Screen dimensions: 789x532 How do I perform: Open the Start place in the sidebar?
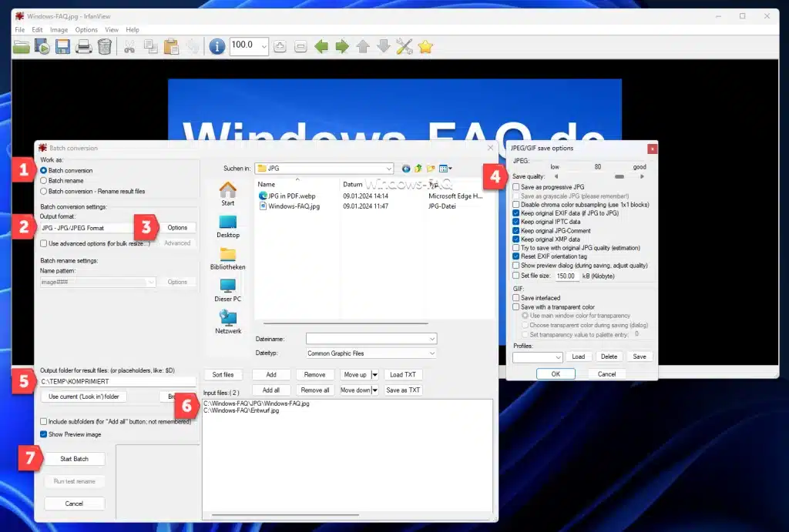pyautogui.click(x=228, y=193)
